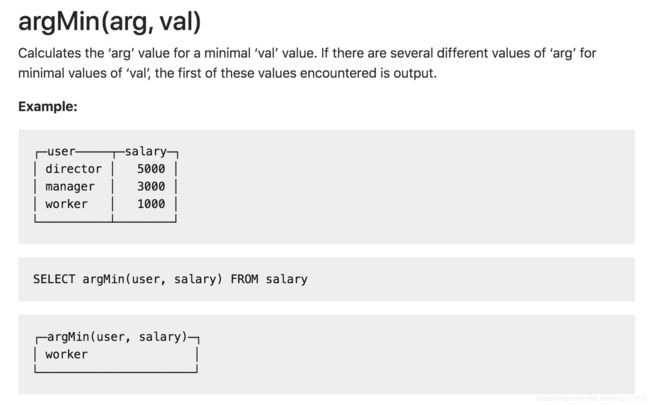Image resolution: width=650 pixels, height=406 pixels.
Task: Click the 3000 salary value
Action: pyautogui.click(x=151, y=186)
